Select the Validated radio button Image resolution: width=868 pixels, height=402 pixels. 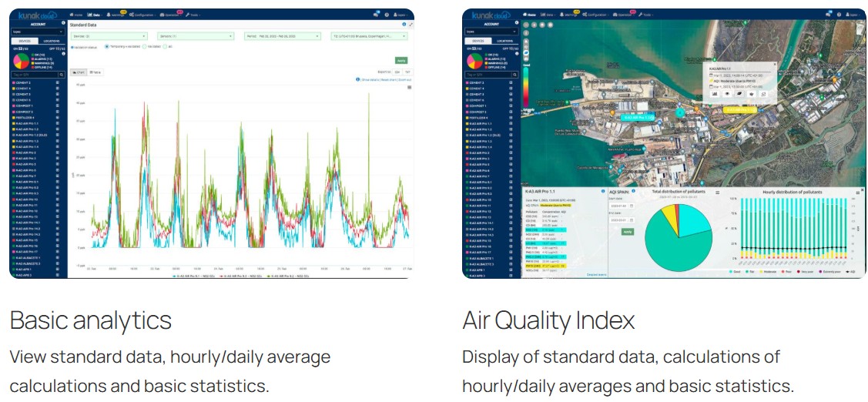144,47
